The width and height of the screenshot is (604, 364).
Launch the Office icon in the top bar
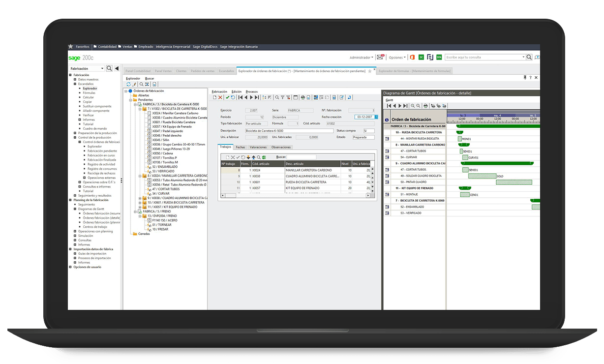click(413, 57)
